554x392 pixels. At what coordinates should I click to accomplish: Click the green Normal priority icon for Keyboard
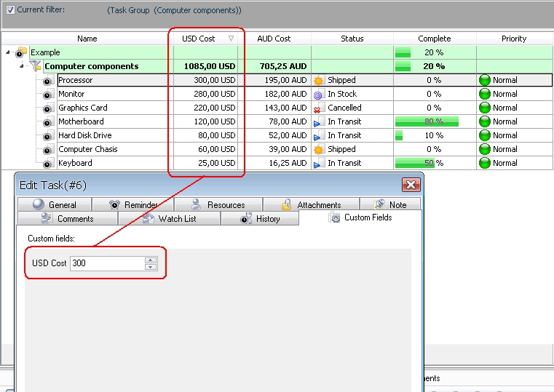[x=485, y=164]
